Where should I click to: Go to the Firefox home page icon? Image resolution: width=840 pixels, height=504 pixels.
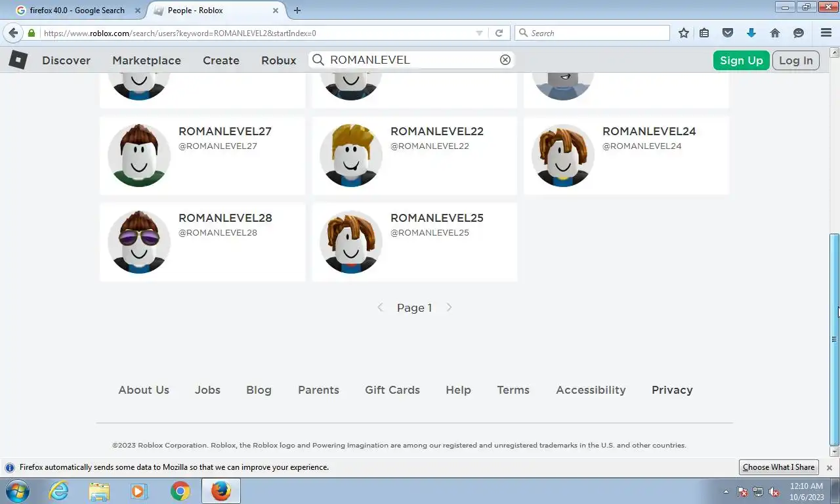tap(775, 33)
